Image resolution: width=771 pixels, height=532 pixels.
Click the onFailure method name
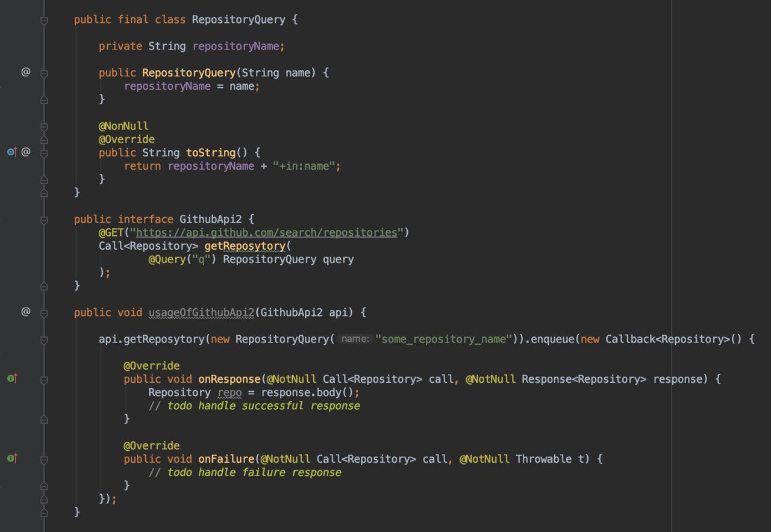226,459
